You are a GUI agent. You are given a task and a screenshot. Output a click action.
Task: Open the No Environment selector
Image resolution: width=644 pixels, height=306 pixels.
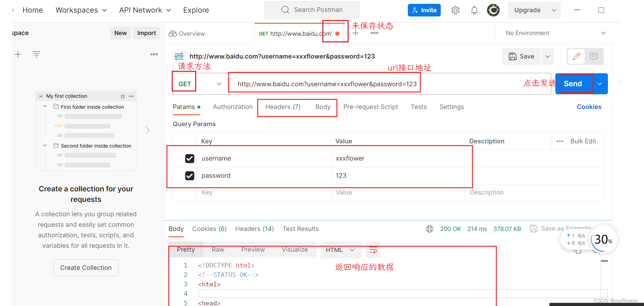coord(556,33)
